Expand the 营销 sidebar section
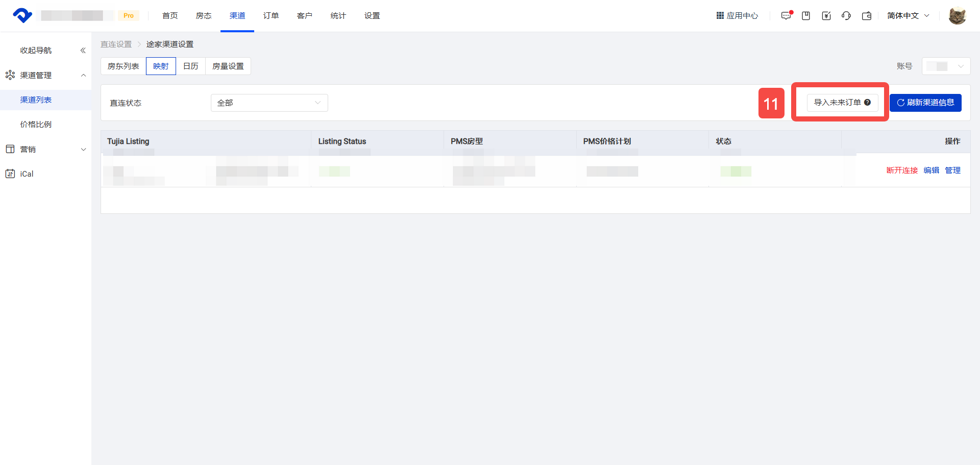Viewport: 980px width, 465px height. (84, 150)
